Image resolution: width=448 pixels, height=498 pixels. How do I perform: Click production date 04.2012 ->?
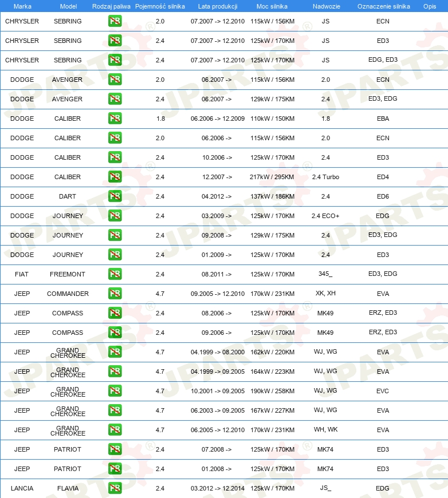[217, 196]
